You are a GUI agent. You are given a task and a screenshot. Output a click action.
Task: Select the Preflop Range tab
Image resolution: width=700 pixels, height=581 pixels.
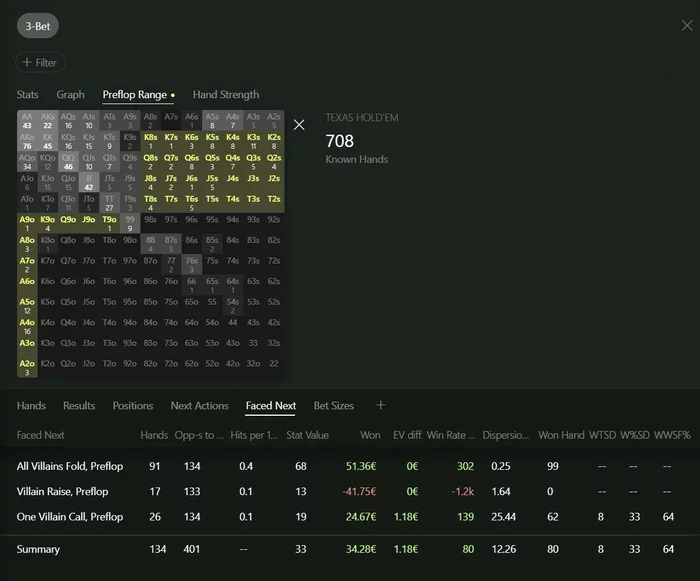[138, 95]
